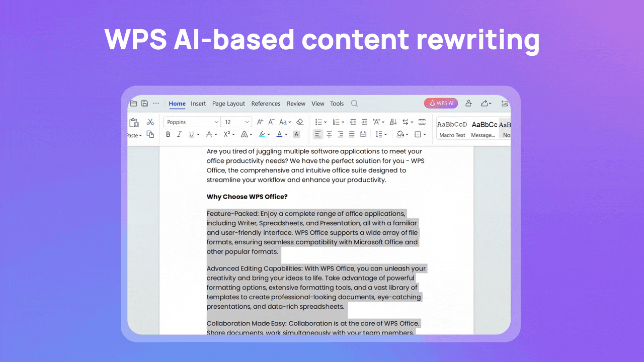Toggle Italic formatting

coord(179,134)
